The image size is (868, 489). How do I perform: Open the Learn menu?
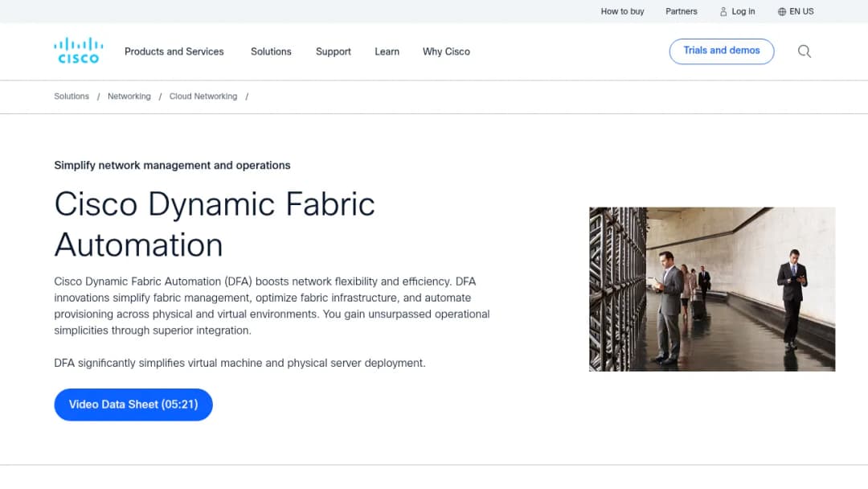pyautogui.click(x=387, y=51)
